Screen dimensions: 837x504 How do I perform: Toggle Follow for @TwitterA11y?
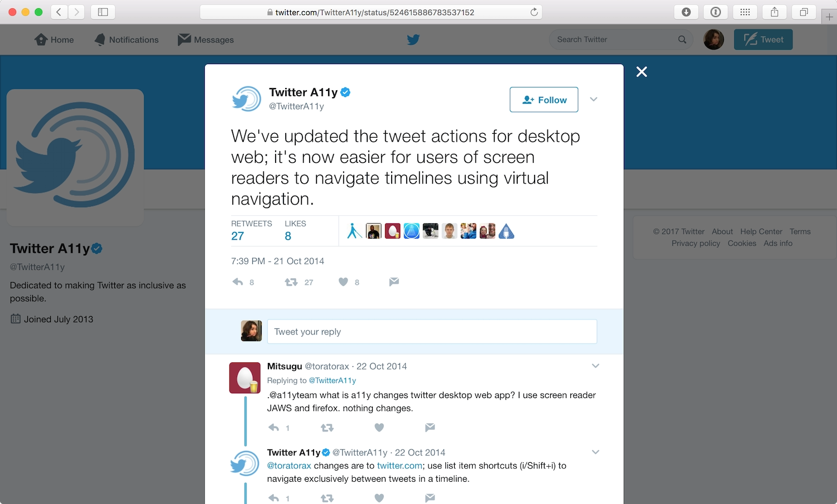coord(543,99)
